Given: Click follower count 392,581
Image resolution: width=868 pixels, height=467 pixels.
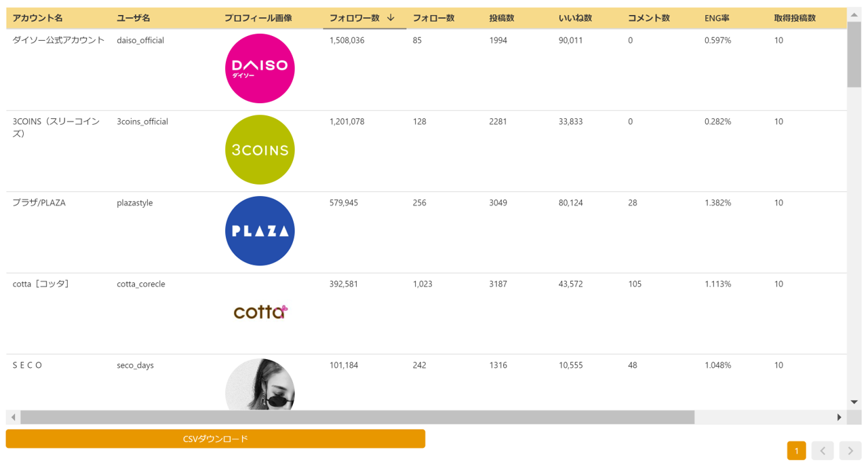Looking at the screenshot, I should [344, 284].
